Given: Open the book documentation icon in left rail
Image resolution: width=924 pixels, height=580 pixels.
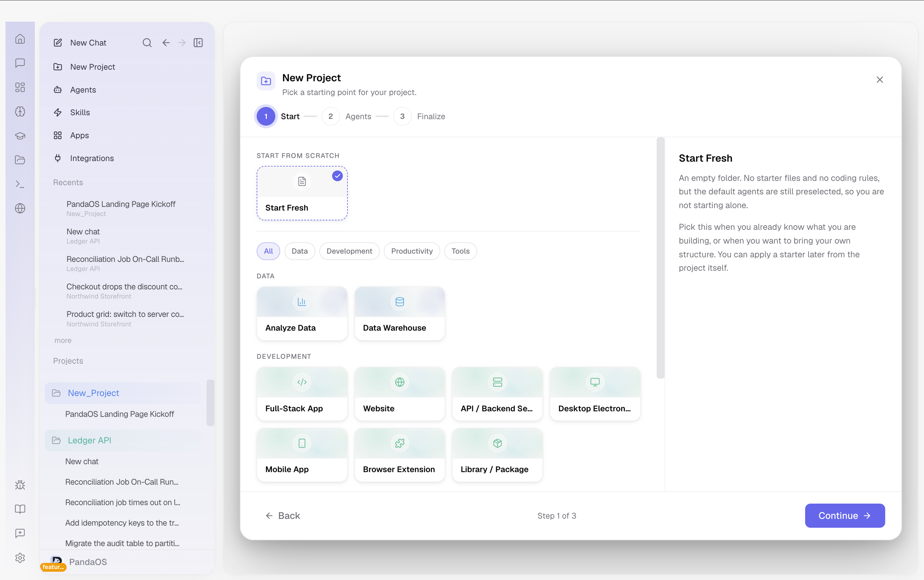Looking at the screenshot, I should click(20, 509).
